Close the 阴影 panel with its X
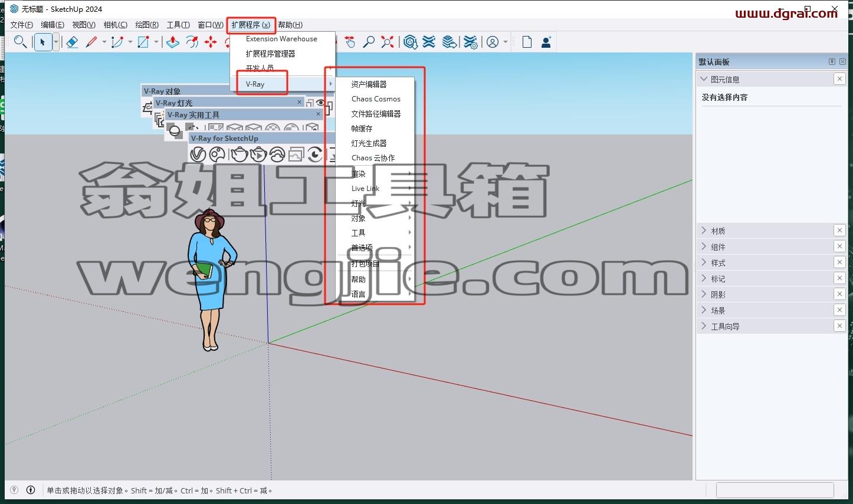This screenshot has height=504, width=853. pos(839,294)
